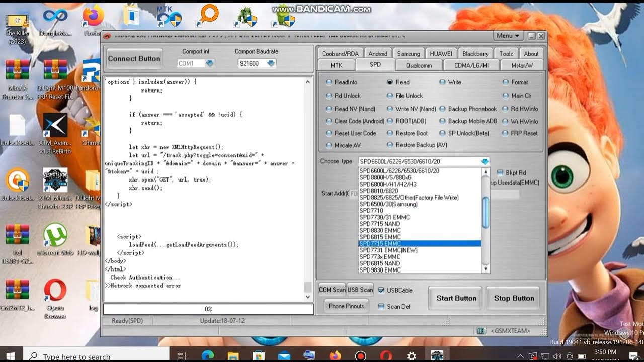Click the log pane scroll-down arrow
This screenshot has height=362, width=644.
[x=308, y=297]
